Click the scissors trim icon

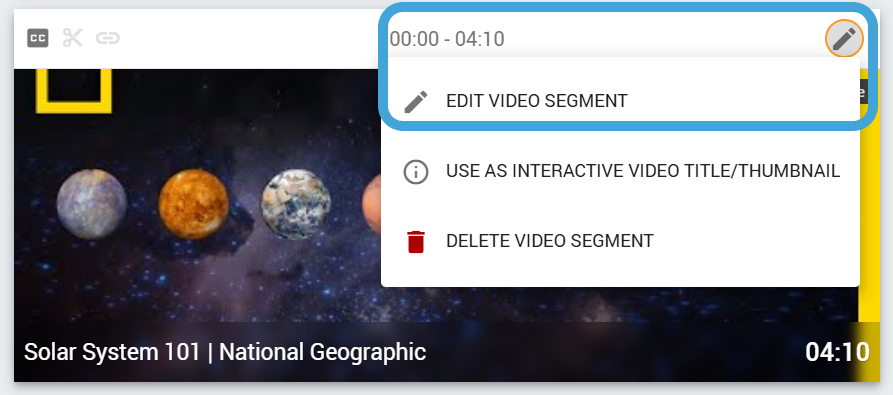pos(72,38)
